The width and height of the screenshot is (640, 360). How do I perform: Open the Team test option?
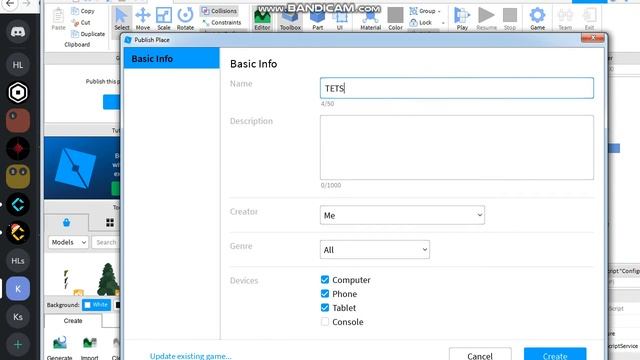pyautogui.click(x=565, y=19)
